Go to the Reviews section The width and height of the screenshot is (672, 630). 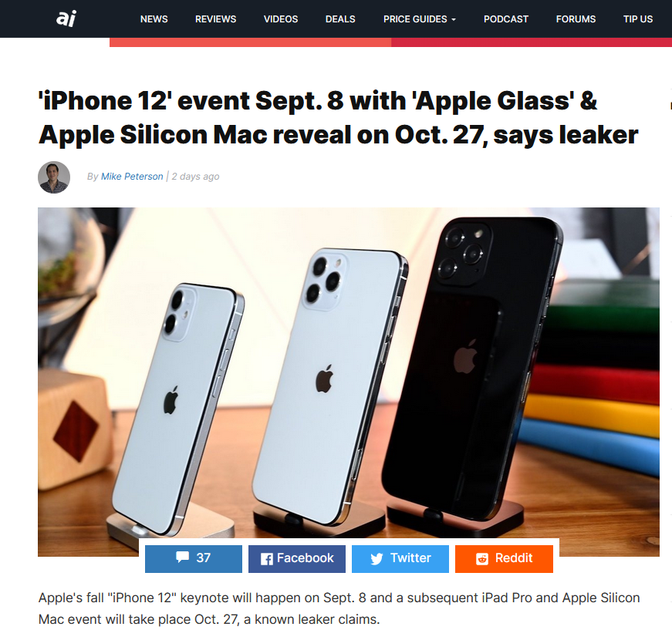click(215, 19)
